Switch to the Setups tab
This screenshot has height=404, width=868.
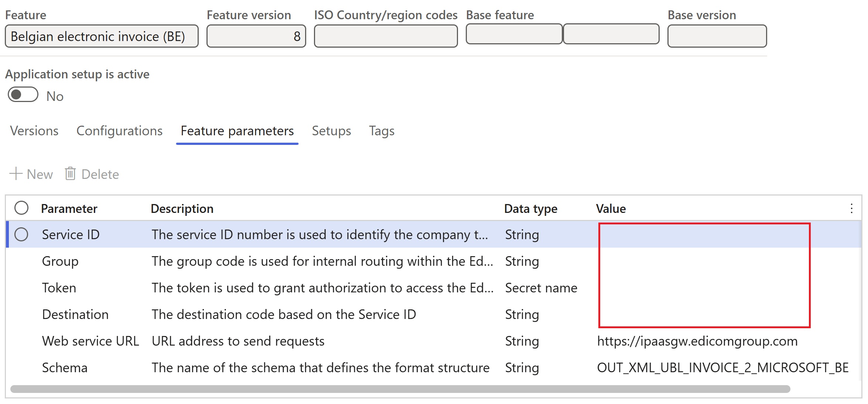(x=331, y=131)
